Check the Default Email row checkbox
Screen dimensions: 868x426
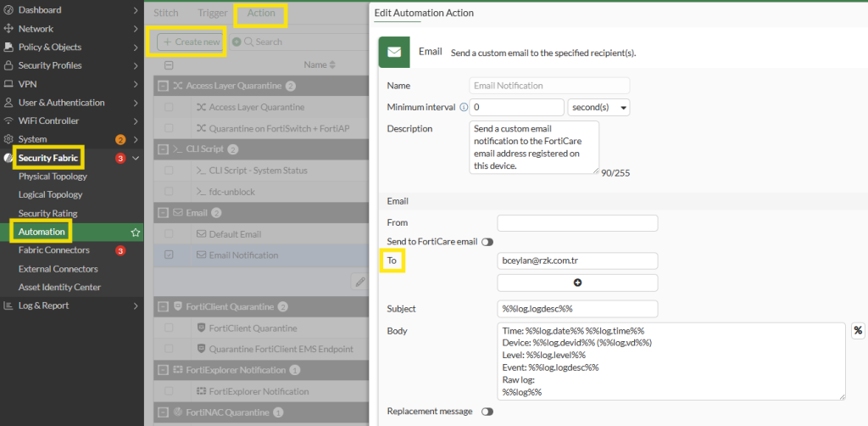tap(169, 234)
